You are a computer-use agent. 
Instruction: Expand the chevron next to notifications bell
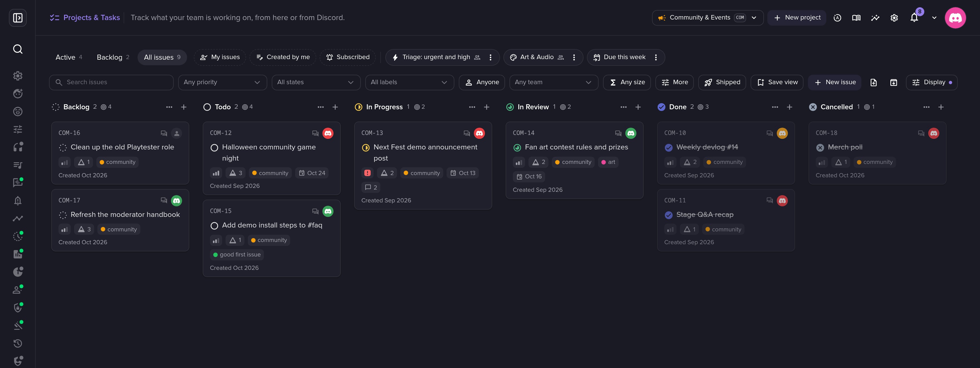(934, 18)
